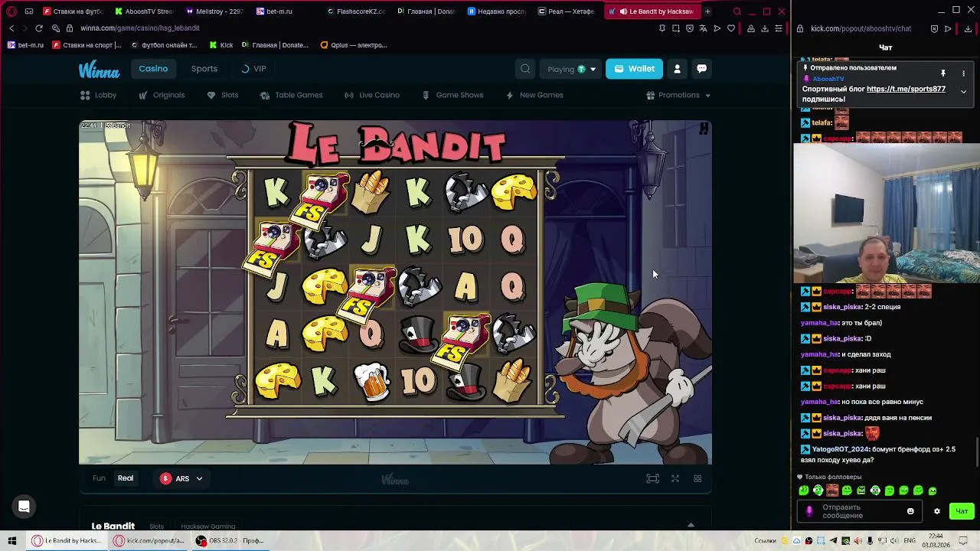Open Kick chat settings gear
Screen dimensions: 980x551
pyautogui.click(x=936, y=511)
